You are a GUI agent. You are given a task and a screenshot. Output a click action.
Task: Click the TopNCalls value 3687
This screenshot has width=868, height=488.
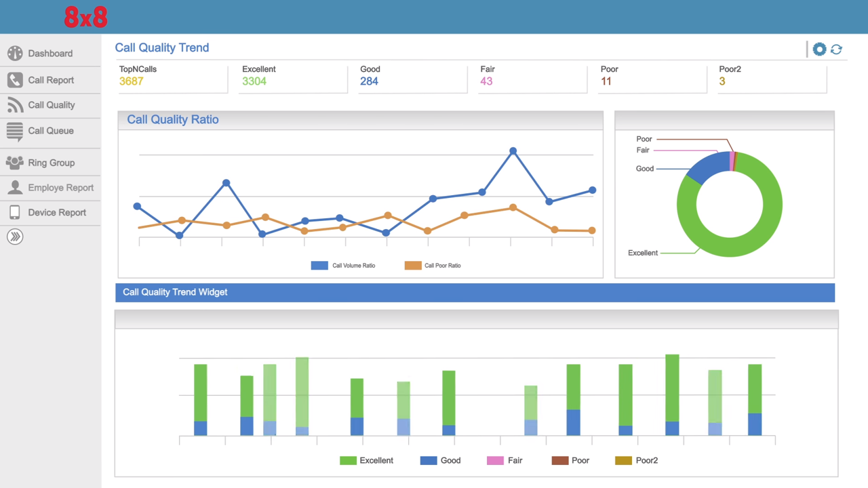tap(131, 81)
